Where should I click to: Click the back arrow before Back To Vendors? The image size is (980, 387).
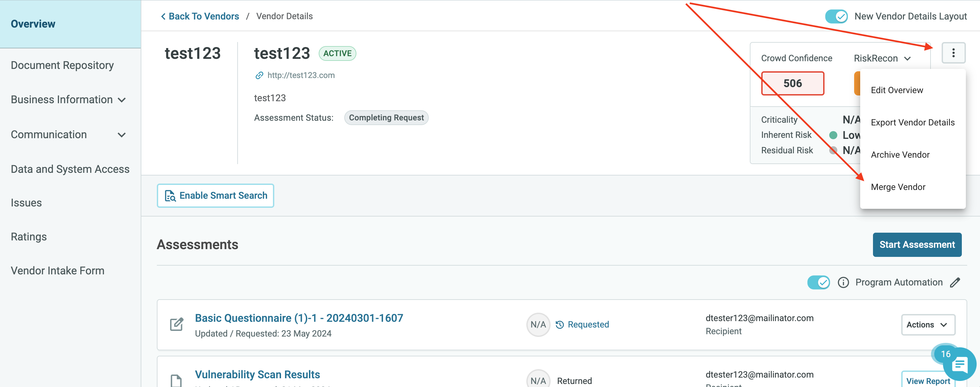[163, 16]
